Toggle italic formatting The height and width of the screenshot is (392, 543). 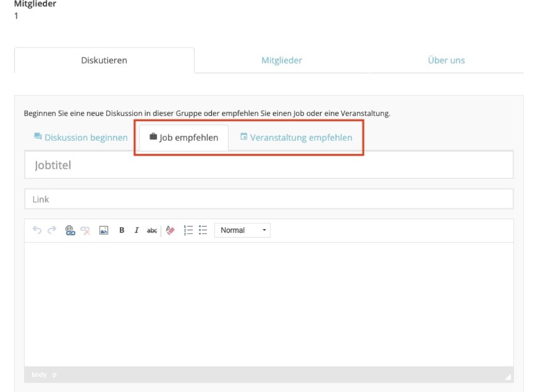coord(137,231)
